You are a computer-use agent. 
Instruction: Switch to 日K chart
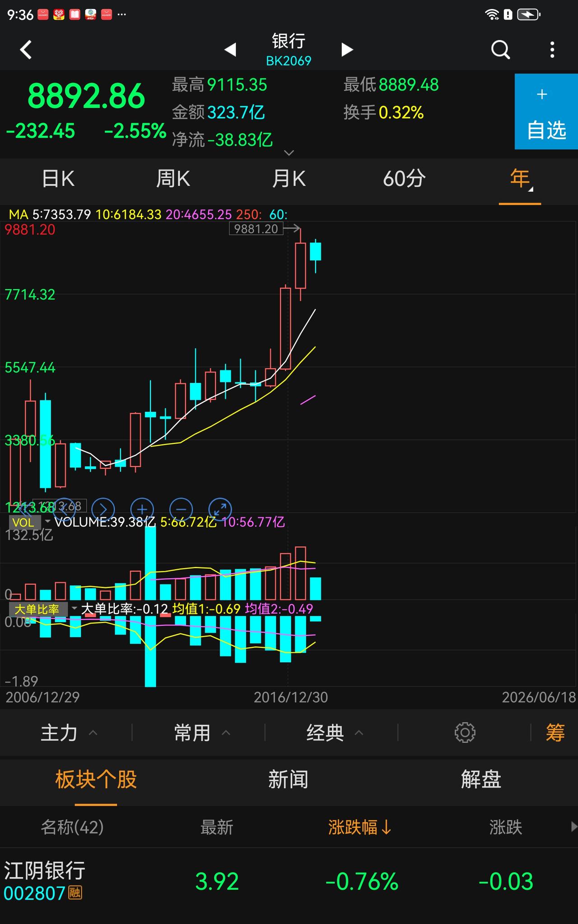coord(58,179)
